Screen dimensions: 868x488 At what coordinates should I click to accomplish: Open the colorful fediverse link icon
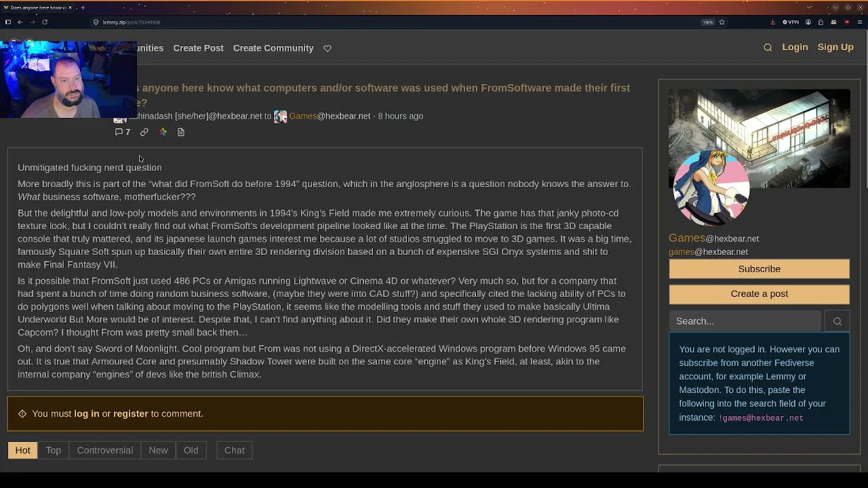click(x=163, y=132)
